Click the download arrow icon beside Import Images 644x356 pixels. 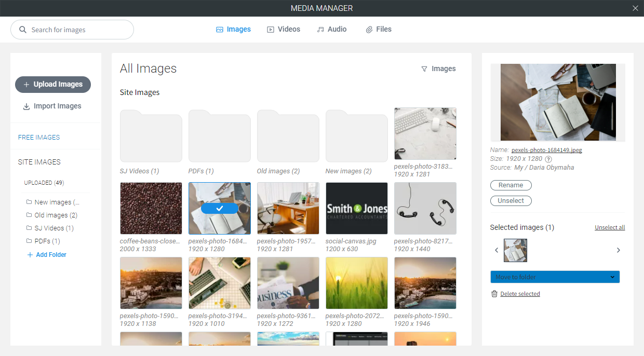(x=26, y=106)
